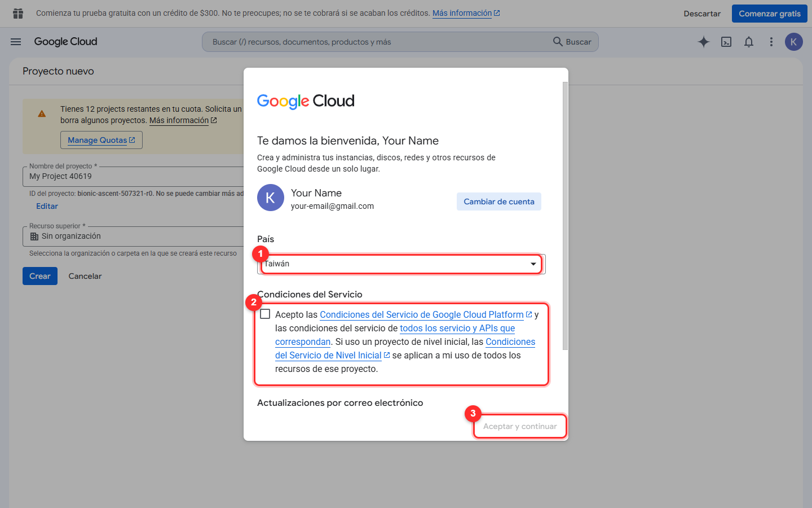Image resolution: width=812 pixels, height=508 pixels.
Task: Click Cancelar on the new project form
Action: tap(85, 276)
